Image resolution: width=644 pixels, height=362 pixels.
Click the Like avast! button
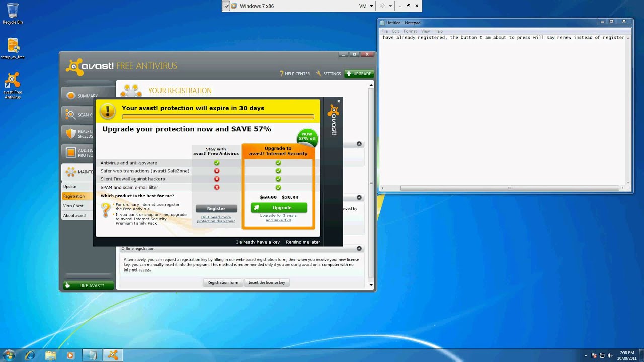[x=89, y=285]
